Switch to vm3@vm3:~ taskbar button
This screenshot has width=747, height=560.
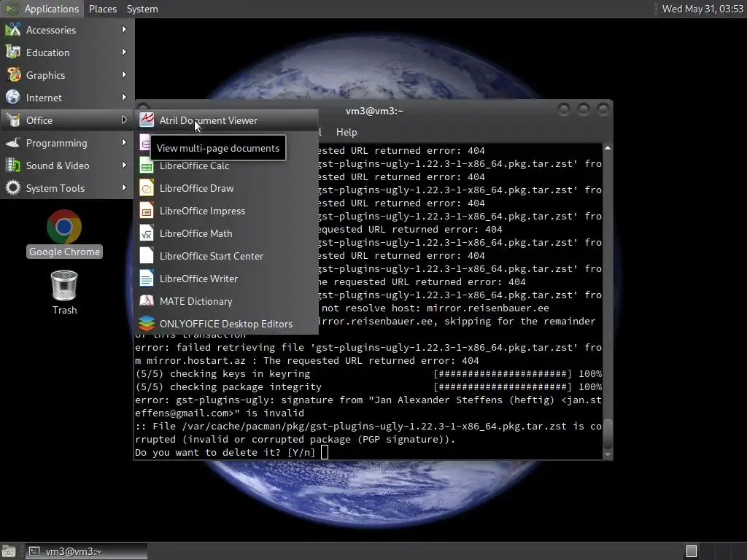[86, 551]
